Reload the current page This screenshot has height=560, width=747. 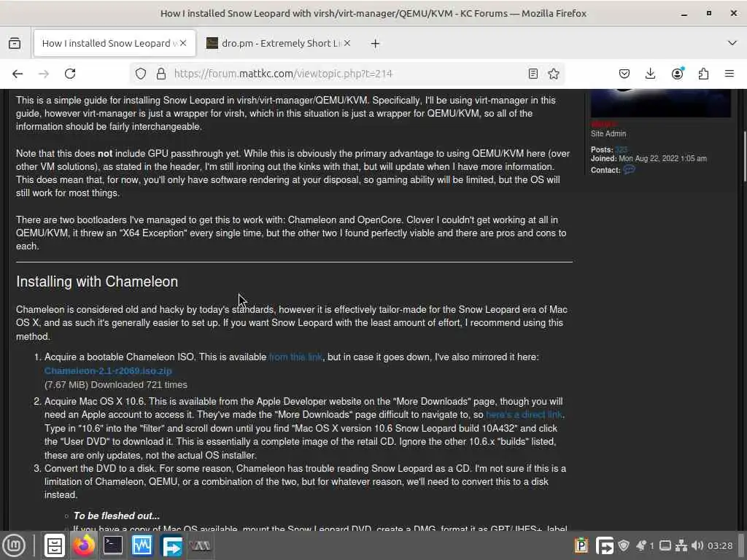click(70, 74)
